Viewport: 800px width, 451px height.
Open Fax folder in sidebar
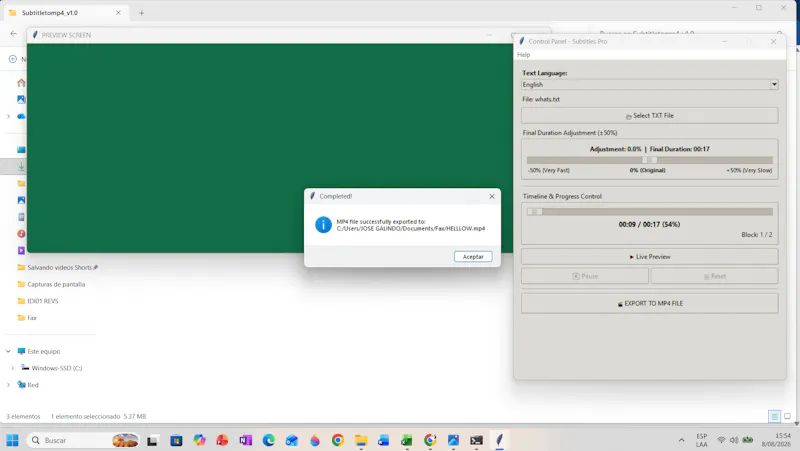(27, 318)
